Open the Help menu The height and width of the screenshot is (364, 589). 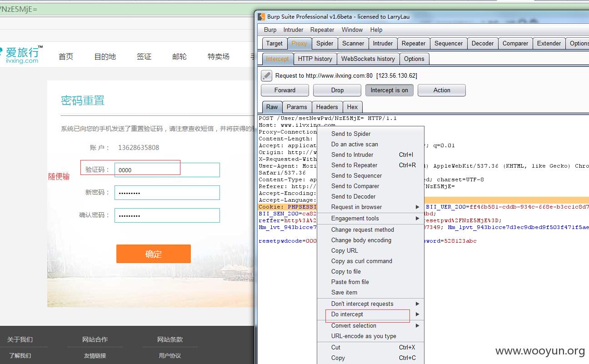point(376,30)
